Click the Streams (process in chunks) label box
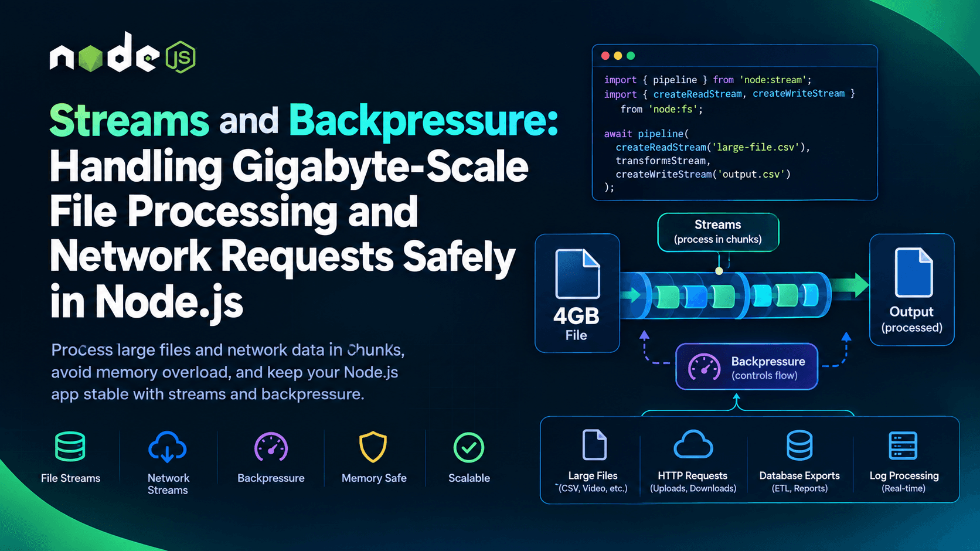Viewport: 980px width, 551px height. pyautogui.click(x=718, y=232)
